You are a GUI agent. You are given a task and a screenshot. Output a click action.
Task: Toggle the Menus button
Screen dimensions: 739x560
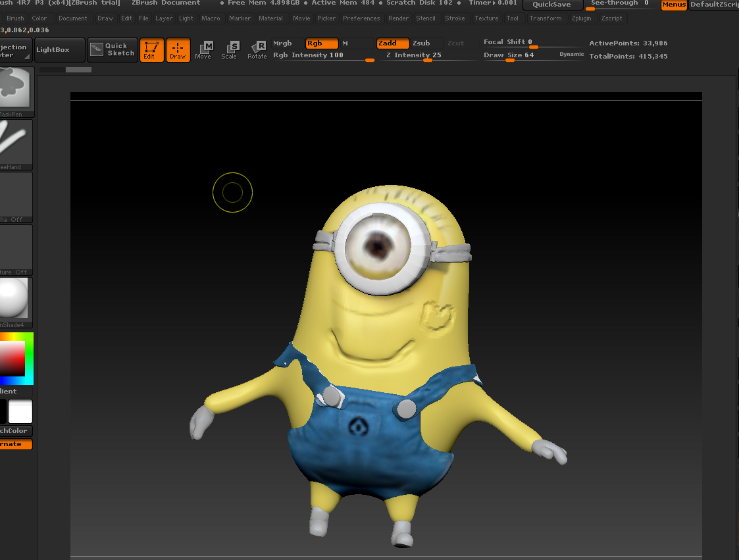click(674, 5)
